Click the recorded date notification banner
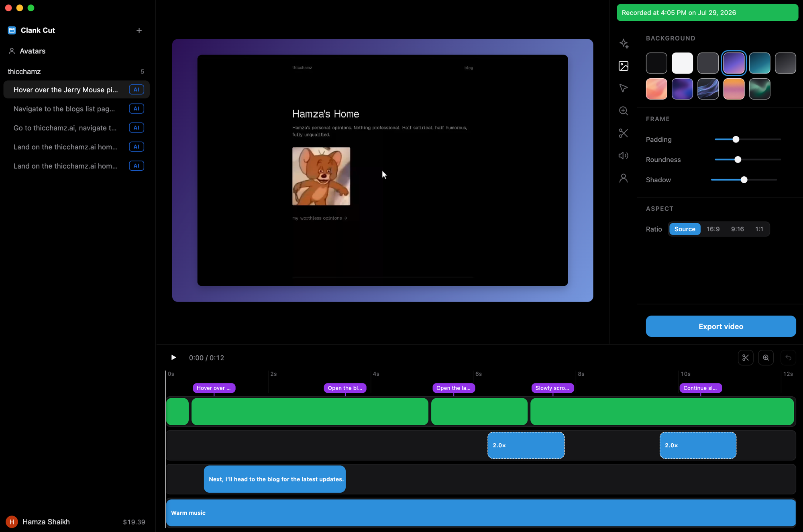 [707, 12]
